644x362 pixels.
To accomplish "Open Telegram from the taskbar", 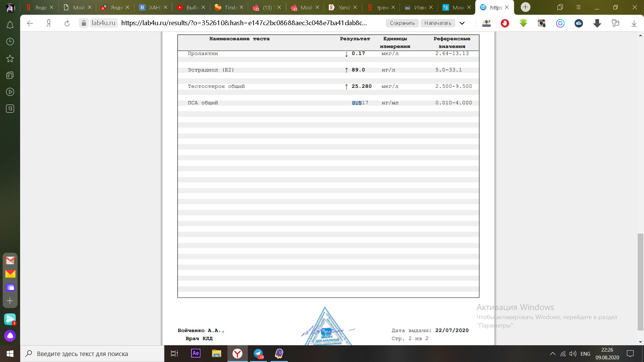I will point(258,354).
